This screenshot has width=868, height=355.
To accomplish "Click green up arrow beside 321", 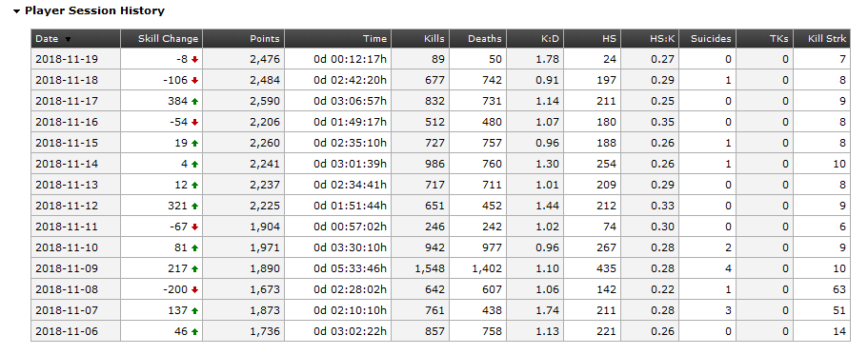I will [x=194, y=207].
